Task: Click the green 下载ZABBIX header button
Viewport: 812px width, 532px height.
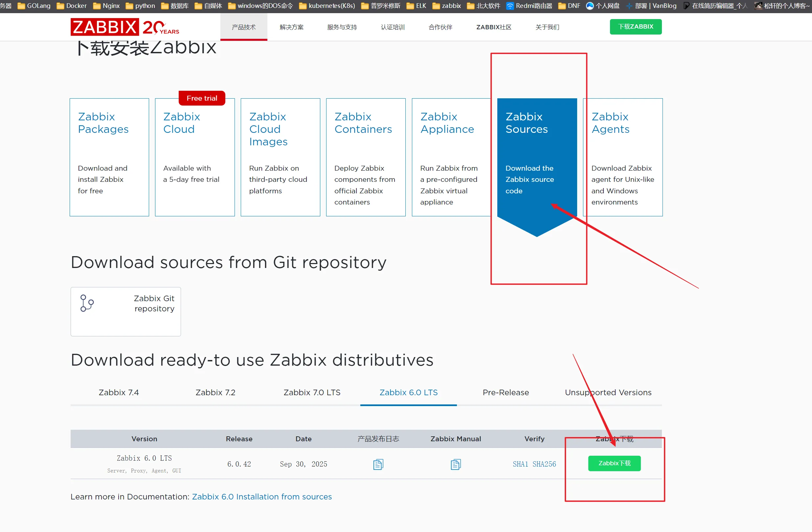Action: [x=636, y=27]
